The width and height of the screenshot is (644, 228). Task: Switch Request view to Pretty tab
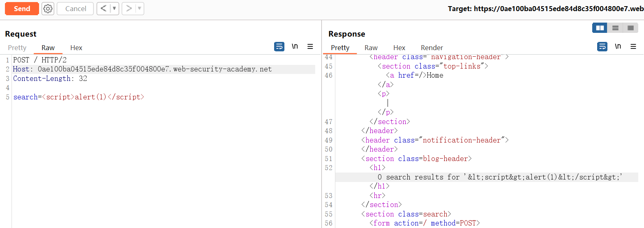coord(17,48)
